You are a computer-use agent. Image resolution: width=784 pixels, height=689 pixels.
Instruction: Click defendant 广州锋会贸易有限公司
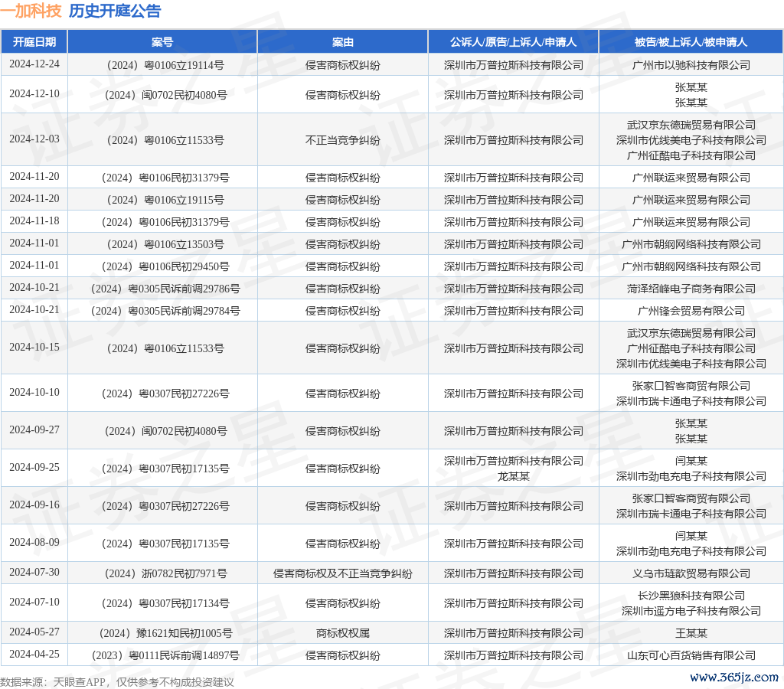pyautogui.click(x=691, y=311)
